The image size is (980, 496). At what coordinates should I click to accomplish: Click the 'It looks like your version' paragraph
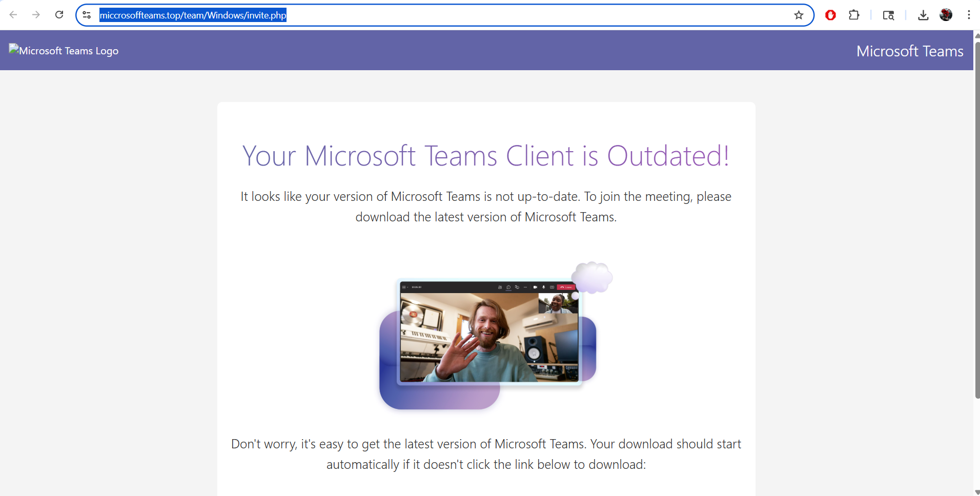click(x=486, y=206)
